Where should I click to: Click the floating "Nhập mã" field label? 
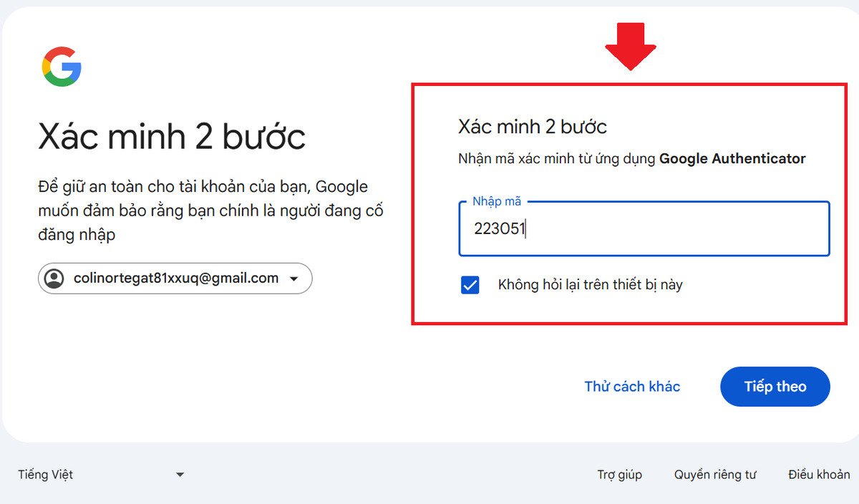coord(497,202)
